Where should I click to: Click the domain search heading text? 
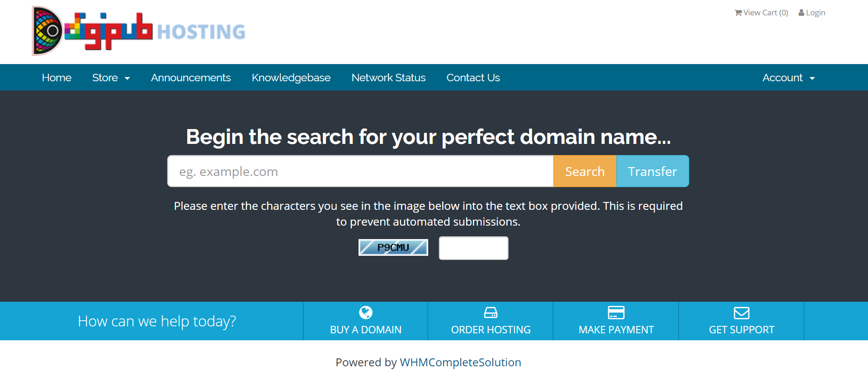[x=428, y=137]
